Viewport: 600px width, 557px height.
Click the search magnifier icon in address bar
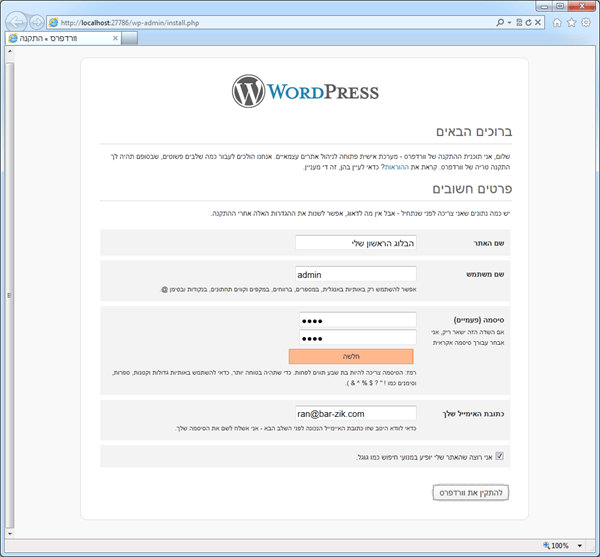click(500, 23)
